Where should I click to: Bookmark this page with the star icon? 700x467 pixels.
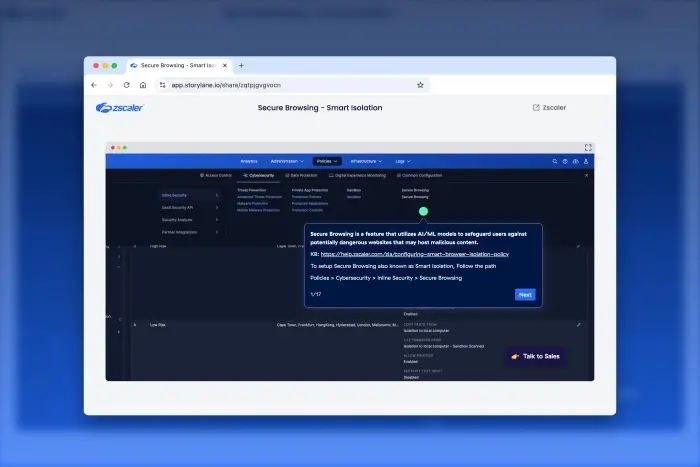[x=420, y=85]
